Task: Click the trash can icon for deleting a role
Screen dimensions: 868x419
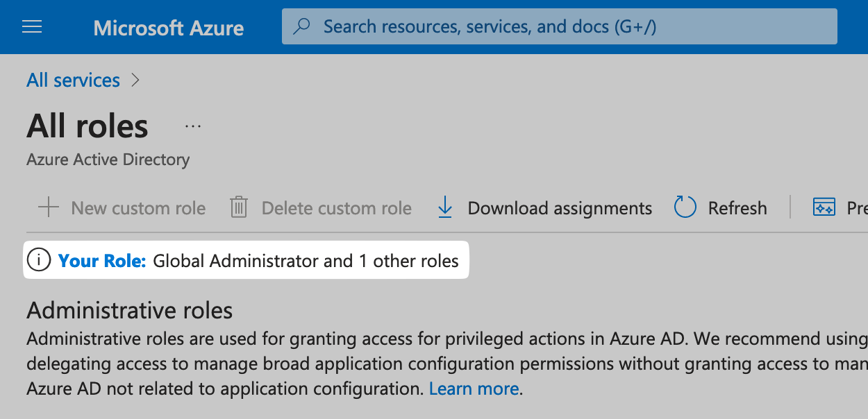Action: pos(239,207)
